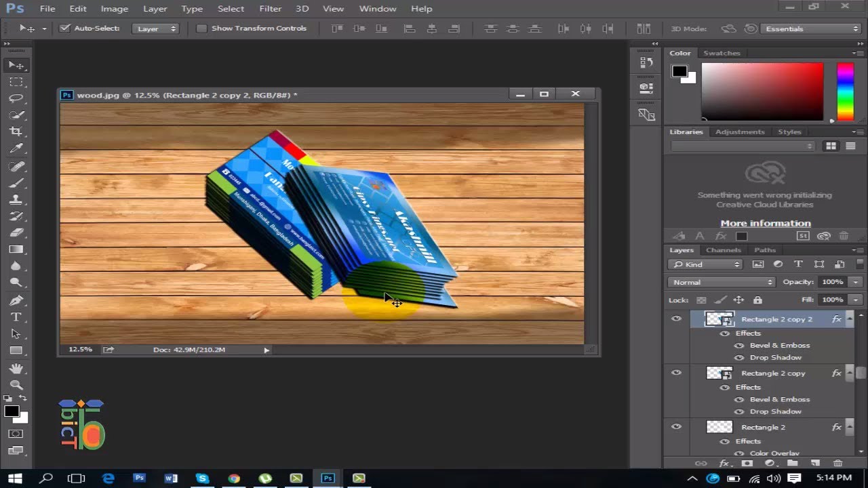Select the Blur tool
Image resolution: width=868 pixels, height=488 pixels.
point(16,266)
